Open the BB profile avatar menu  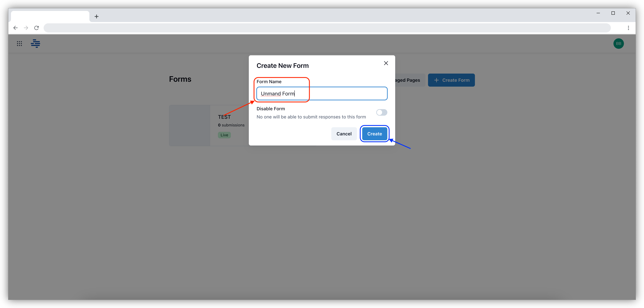[x=618, y=43]
